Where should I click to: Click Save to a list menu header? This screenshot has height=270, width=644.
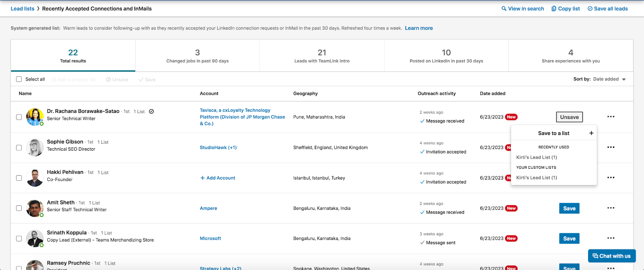(x=554, y=133)
